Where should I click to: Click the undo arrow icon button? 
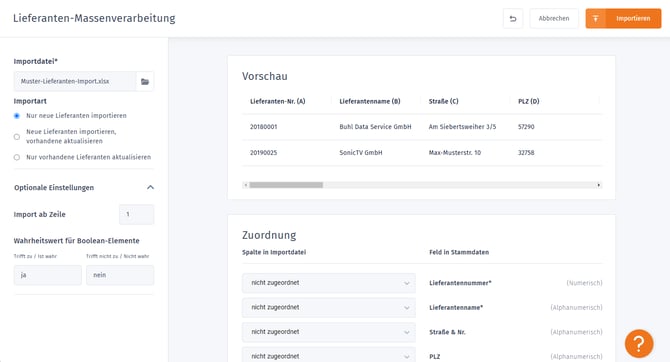tap(513, 19)
